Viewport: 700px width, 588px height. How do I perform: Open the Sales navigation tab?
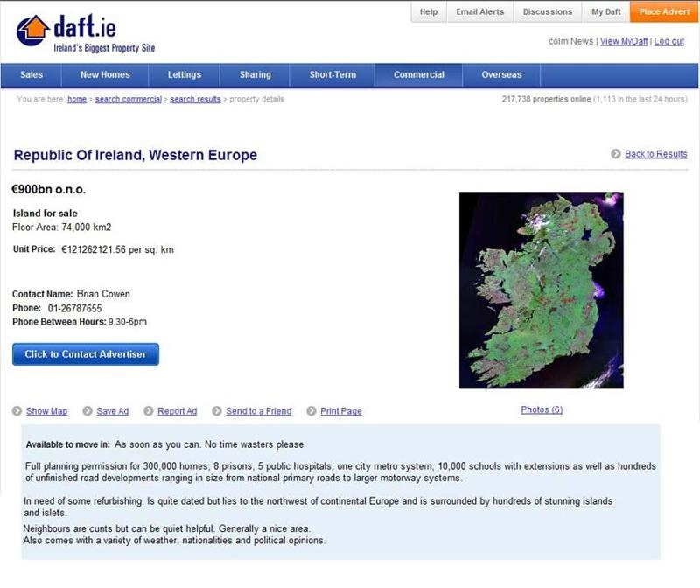(x=31, y=75)
